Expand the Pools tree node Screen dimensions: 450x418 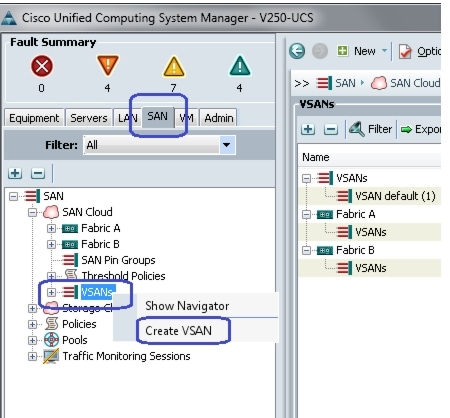click(32, 340)
